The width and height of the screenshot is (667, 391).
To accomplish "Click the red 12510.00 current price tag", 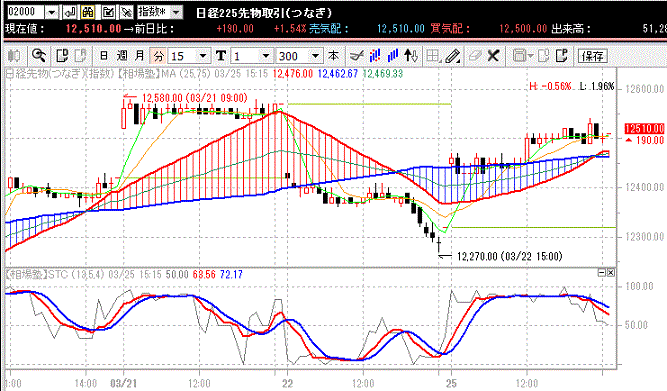I will pyautogui.click(x=644, y=128).
